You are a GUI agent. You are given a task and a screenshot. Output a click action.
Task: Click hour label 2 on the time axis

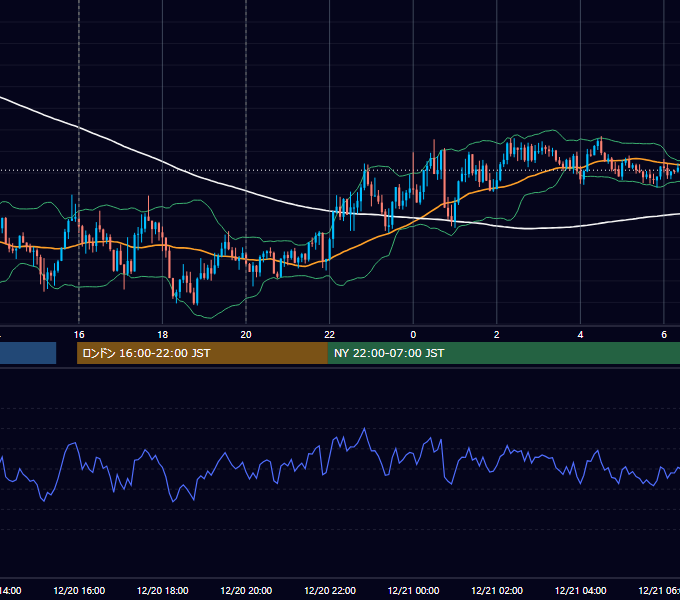497,335
